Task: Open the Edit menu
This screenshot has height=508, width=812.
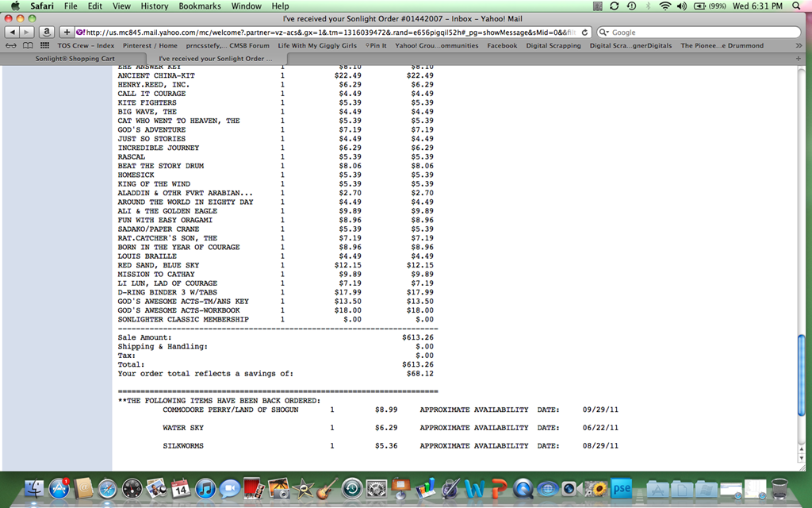Action: [95, 6]
